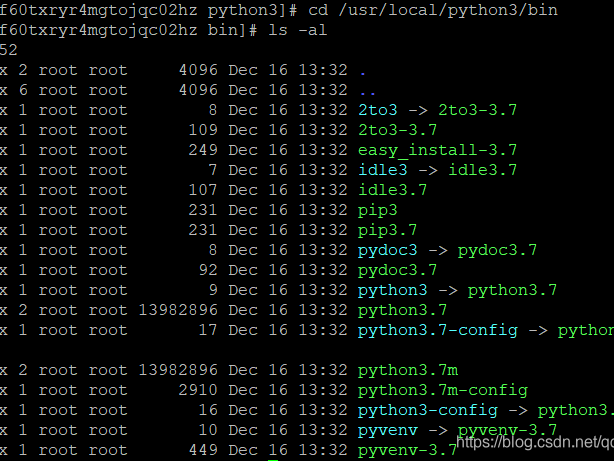Click the 'python3.7-config' symlink name
614x461 pixels.
coord(438,331)
